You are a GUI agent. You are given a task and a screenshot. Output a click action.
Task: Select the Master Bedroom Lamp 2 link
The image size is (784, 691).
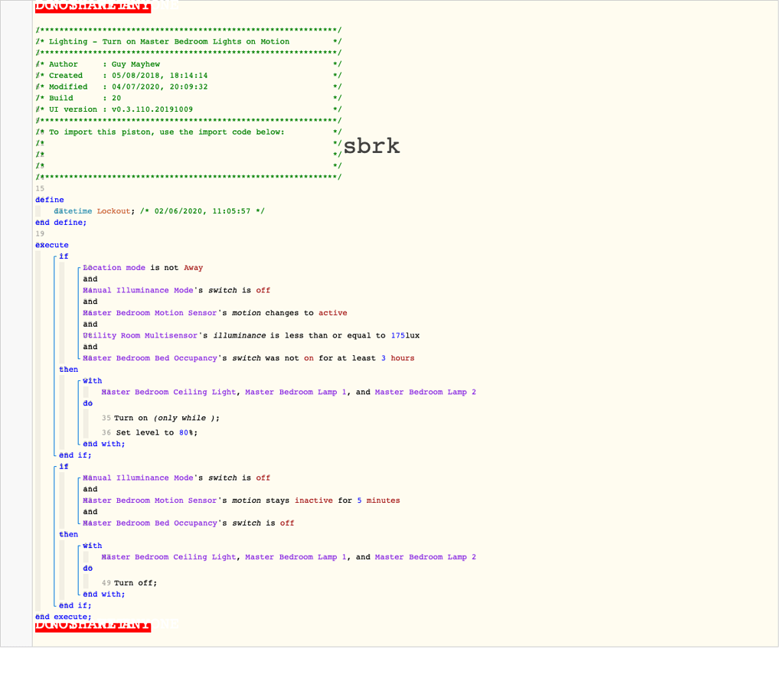click(x=424, y=392)
